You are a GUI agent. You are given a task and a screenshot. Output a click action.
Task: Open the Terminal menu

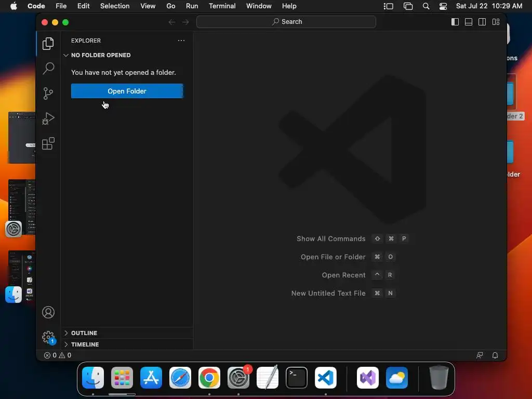click(222, 6)
